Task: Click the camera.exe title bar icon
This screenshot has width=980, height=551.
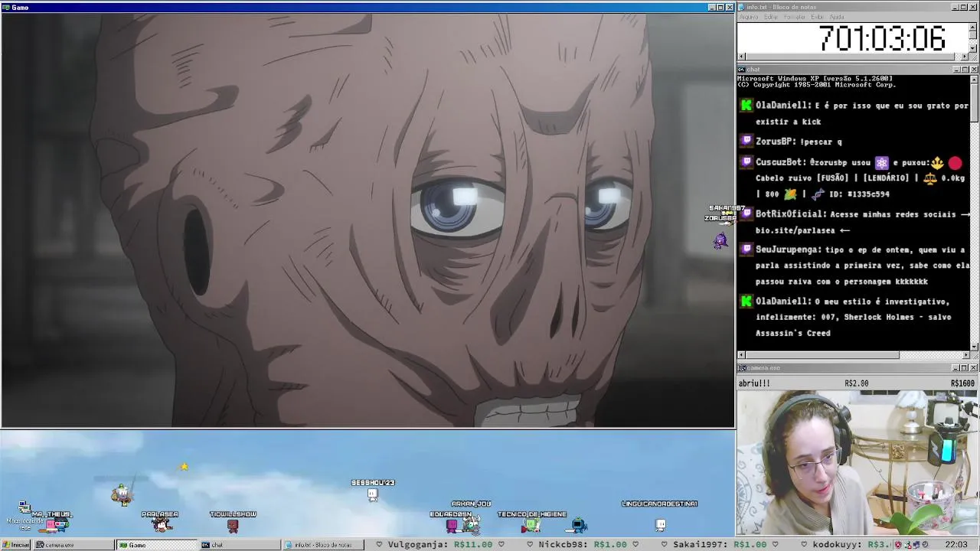Action: tap(743, 368)
